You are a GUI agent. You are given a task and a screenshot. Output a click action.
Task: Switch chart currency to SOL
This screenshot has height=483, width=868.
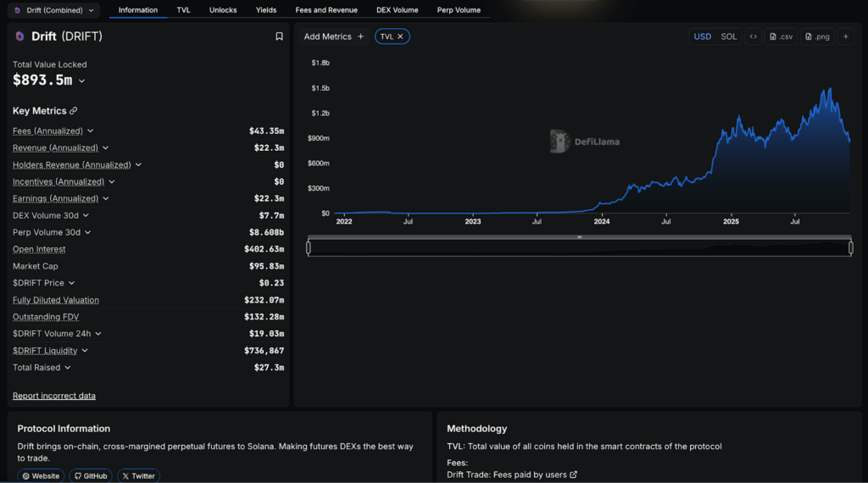pyautogui.click(x=728, y=36)
